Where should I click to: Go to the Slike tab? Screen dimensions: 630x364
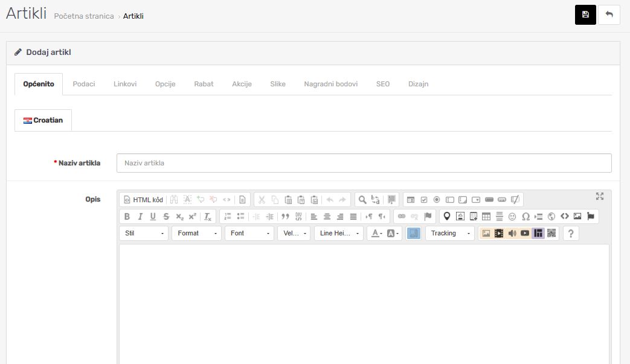tap(278, 84)
